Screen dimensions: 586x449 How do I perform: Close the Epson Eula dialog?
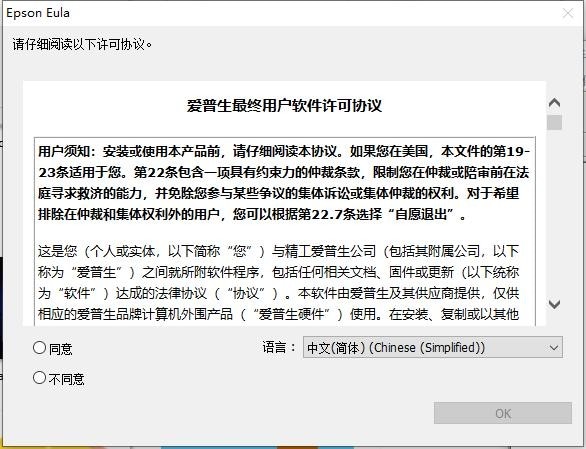(568, 13)
